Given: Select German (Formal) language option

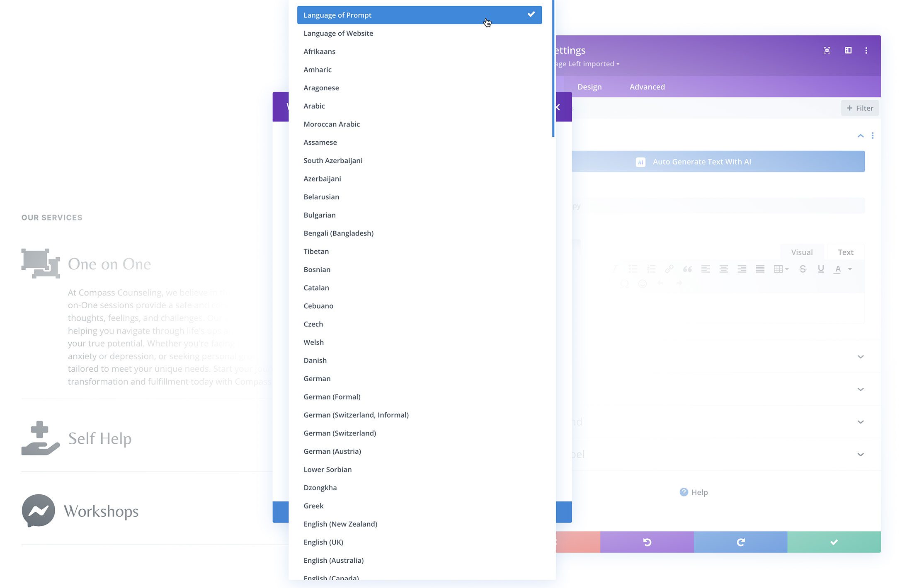Looking at the screenshot, I should (x=332, y=397).
